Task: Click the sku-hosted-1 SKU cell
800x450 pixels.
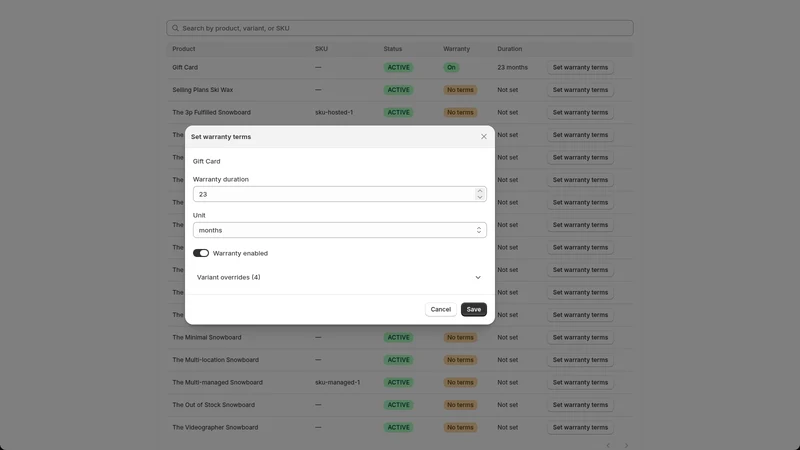Action: coord(334,112)
